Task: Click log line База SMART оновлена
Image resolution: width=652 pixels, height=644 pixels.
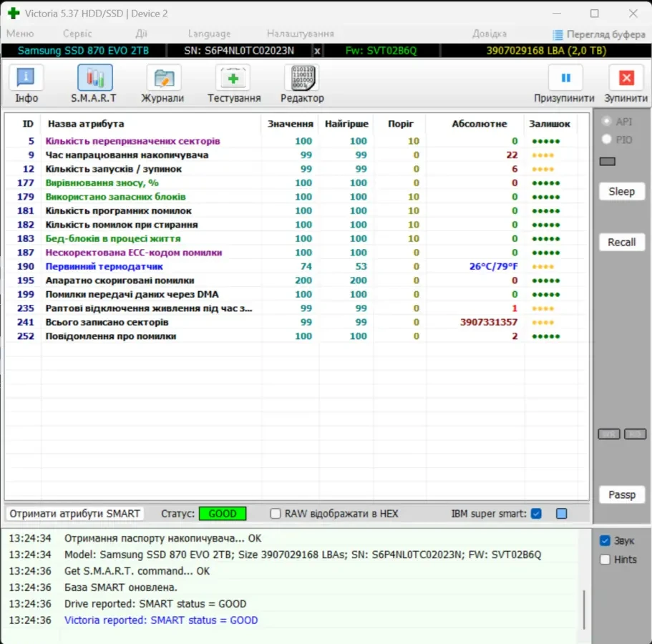Action: (120, 587)
